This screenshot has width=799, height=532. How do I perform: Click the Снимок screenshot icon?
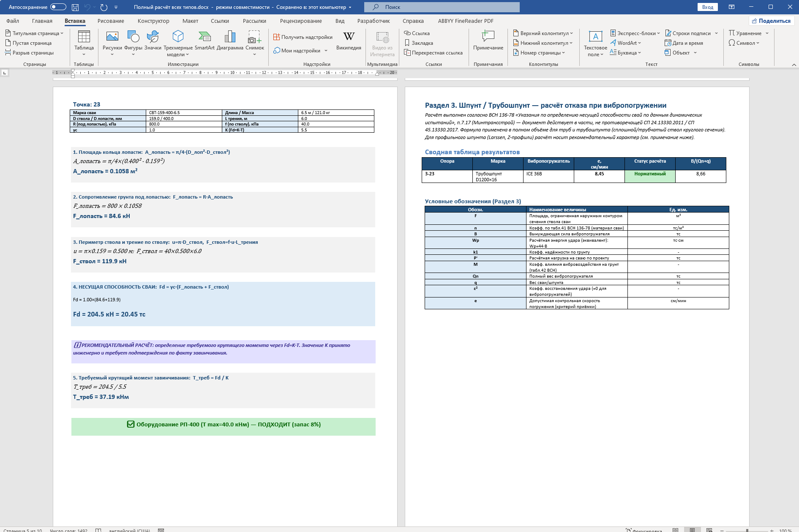(255, 37)
